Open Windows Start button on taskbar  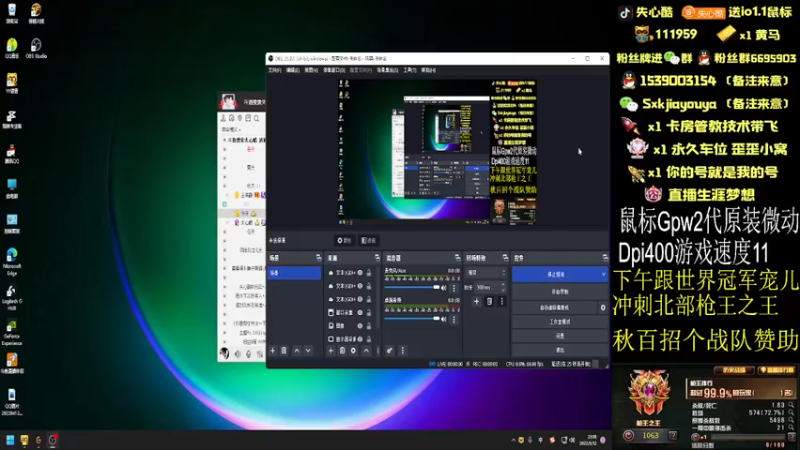pos(10,440)
